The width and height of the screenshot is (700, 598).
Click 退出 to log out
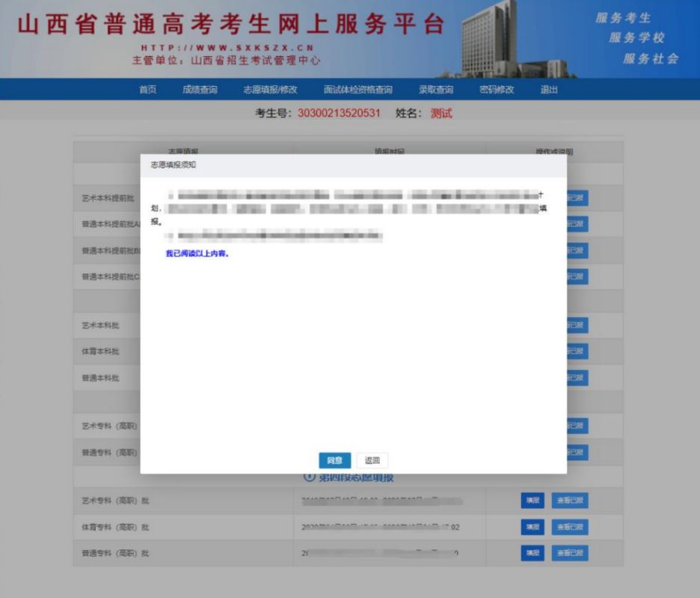549,90
